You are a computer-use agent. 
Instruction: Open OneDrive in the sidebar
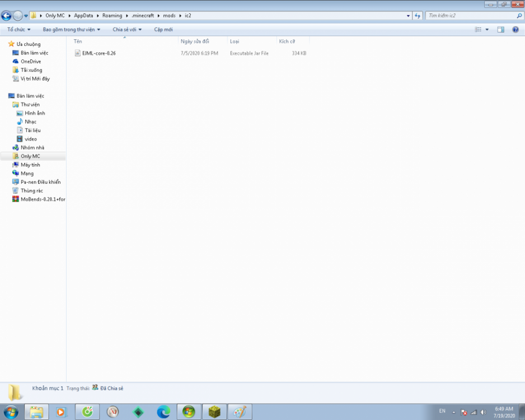pyautogui.click(x=31, y=61)
